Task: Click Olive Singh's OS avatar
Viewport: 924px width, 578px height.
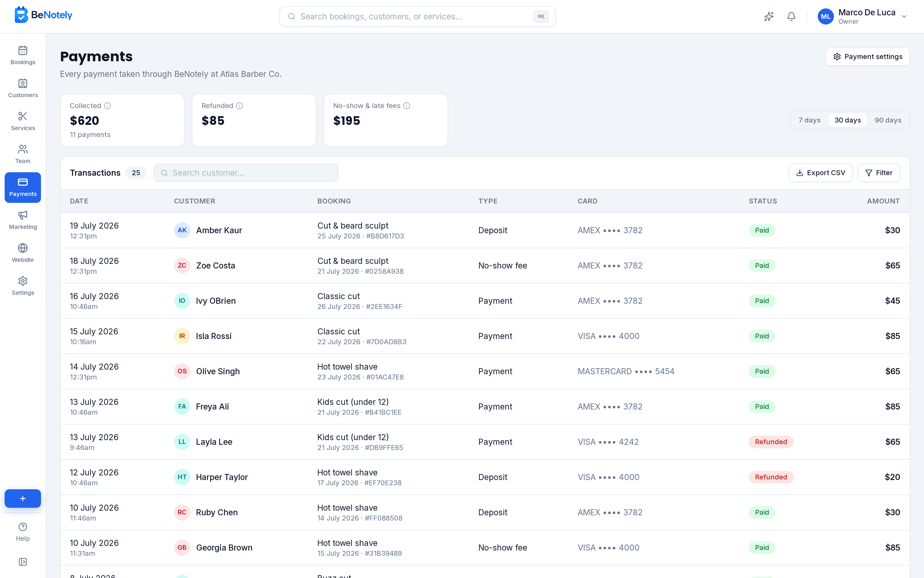Action: coord(182,371)
